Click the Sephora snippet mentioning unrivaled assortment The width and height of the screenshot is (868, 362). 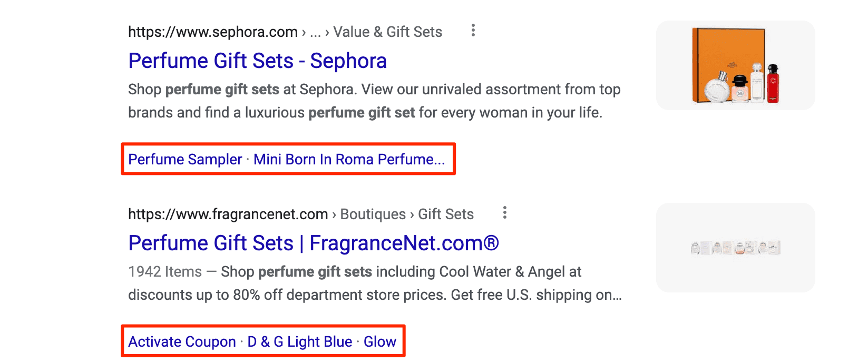tap(374, 101)
